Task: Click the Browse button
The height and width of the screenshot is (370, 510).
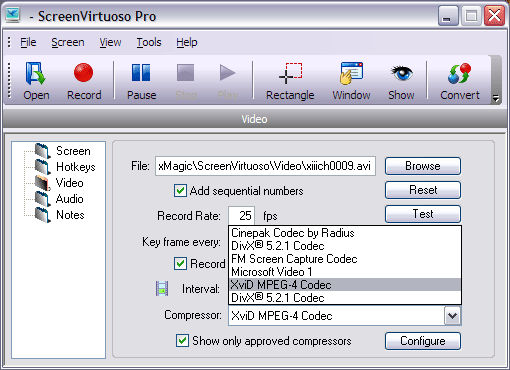Action: (423, 166)
